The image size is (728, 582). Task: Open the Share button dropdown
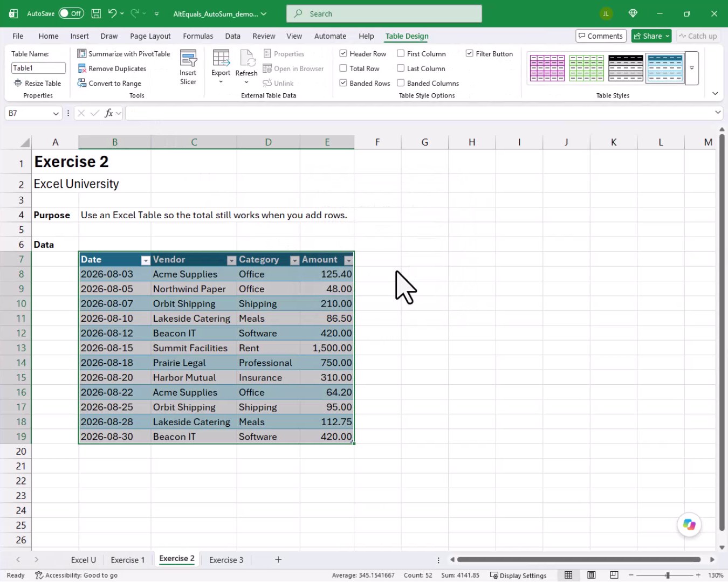668,36
